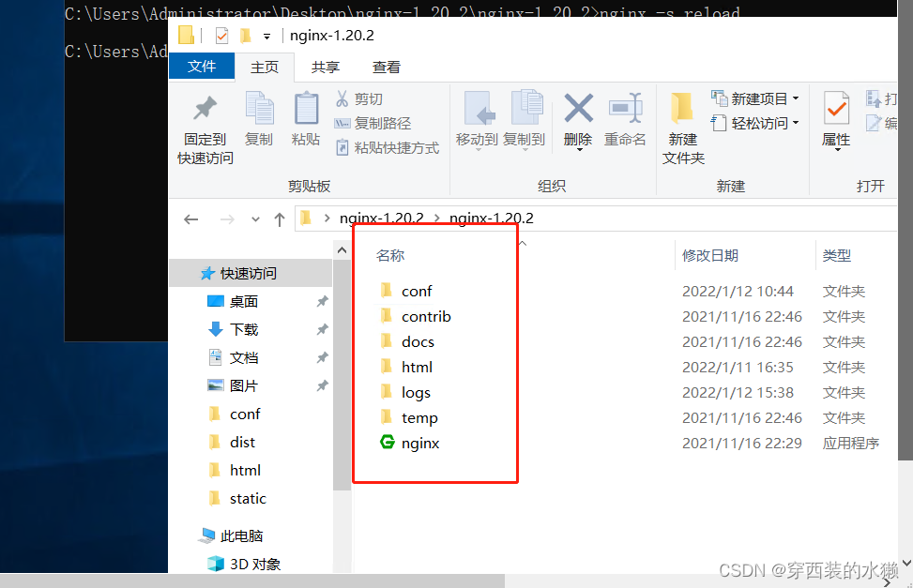Screen dimensions: 913x588
Task: Unpin Desktop using its pin icon
Action: coord(322,302)
